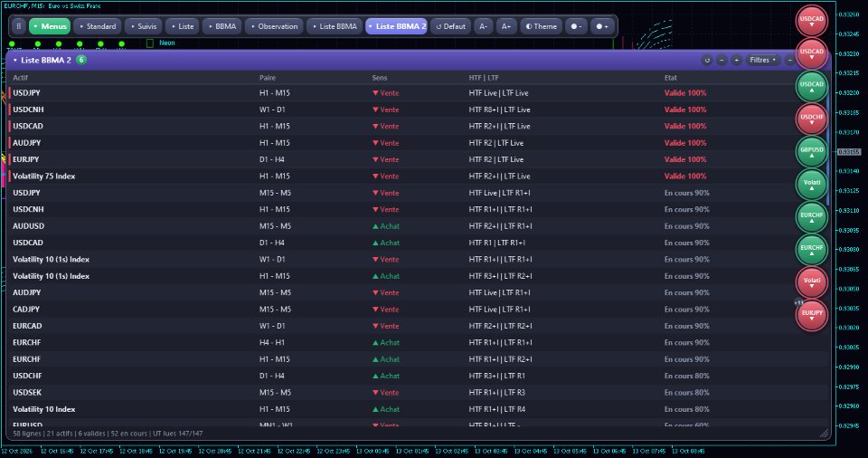868x458 pixels.
Task: Click the green USDCAD buy bubble
Action: click(x=812, y=87)
